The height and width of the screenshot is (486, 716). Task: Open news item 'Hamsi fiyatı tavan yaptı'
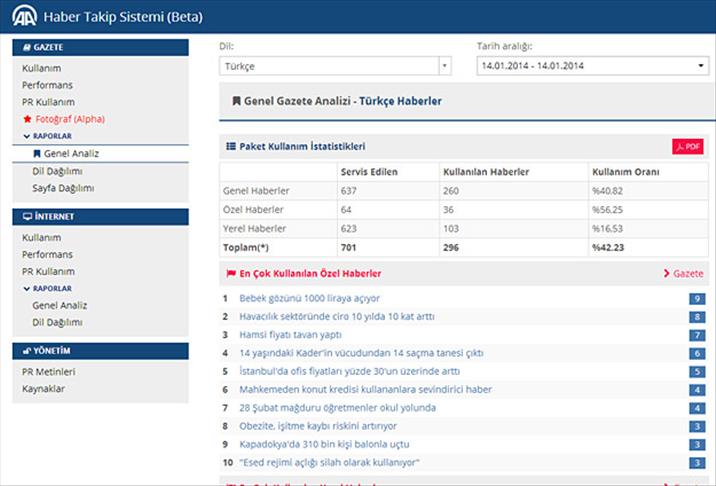[290, 334]
